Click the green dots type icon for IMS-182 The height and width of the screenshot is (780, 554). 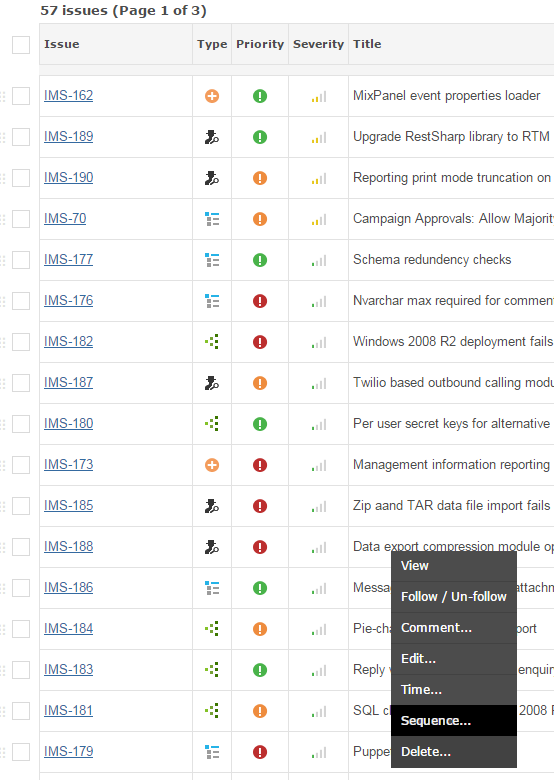[x=212, y=342]
